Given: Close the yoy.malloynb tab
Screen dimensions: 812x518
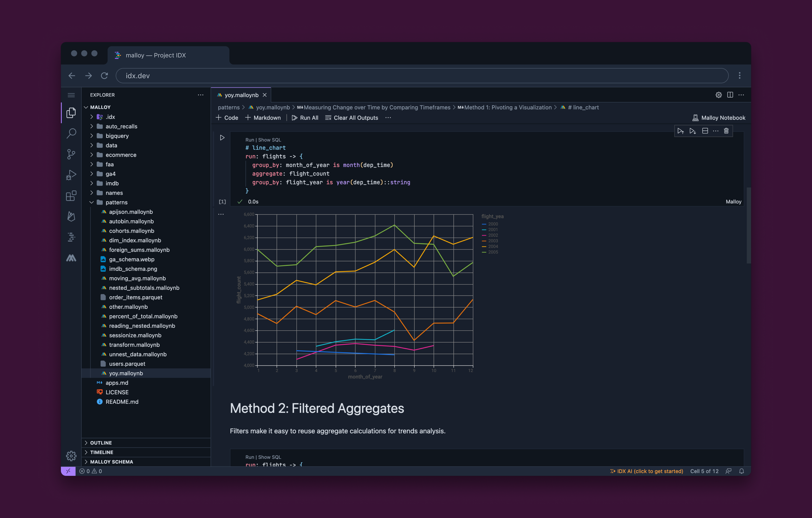Looking at the screenshot, I should pyautogui.click(x=265, y=95).
